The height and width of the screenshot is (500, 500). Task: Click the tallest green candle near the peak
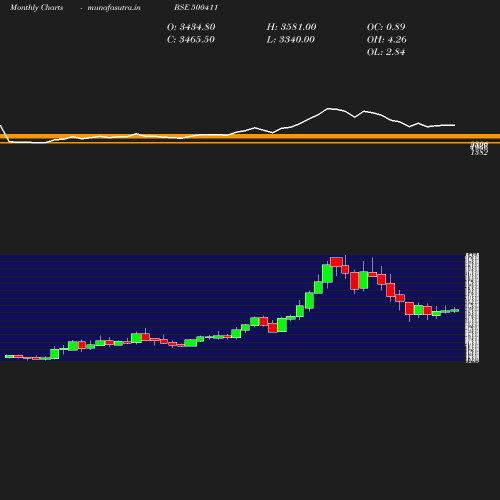click(x=327, y=273)
